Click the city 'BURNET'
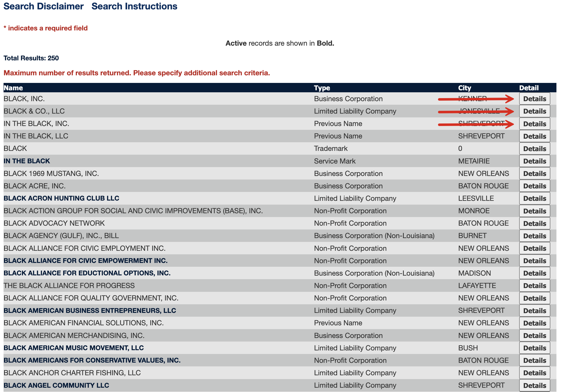Image resolution: width=561 pixels, height=392 pixels. click(472, 236)
